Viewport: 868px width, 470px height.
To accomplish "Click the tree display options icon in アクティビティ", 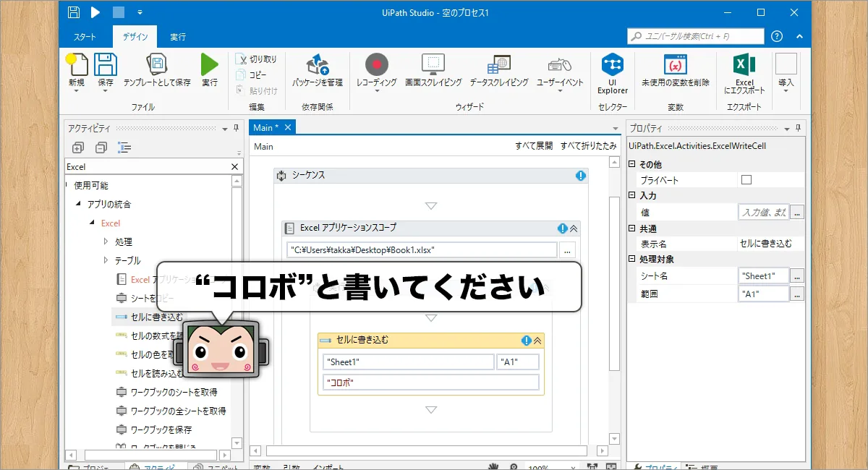I will click(x=124, y=148).
